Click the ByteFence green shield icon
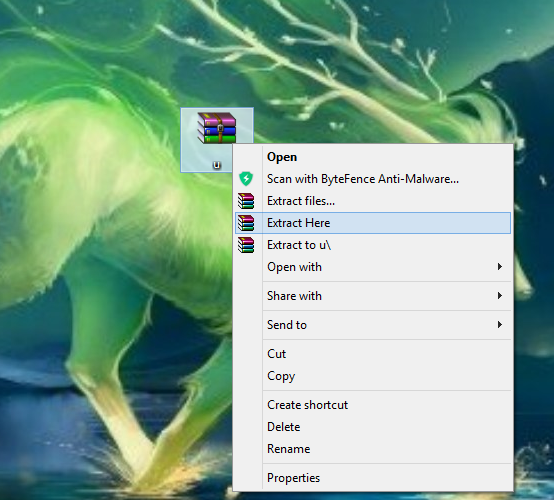 point(246,179)
